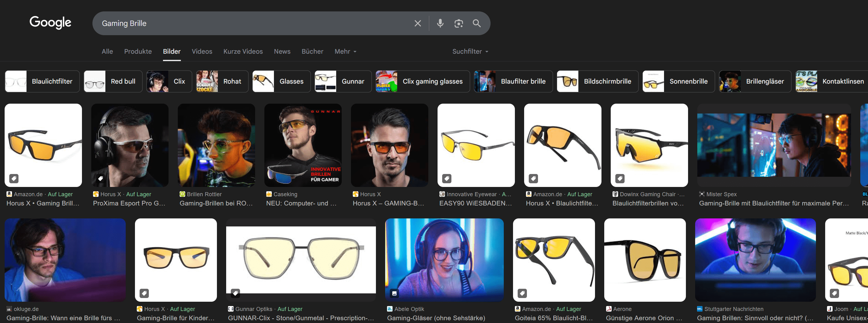
Task: Click the Gunnar Optiks favicon
Action: (231, 309)
